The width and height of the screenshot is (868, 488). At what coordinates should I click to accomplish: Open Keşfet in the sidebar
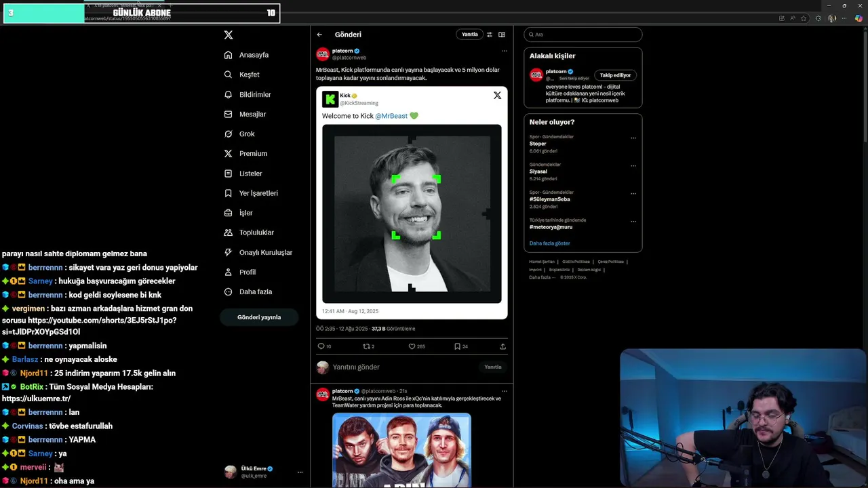coord(242,75)
